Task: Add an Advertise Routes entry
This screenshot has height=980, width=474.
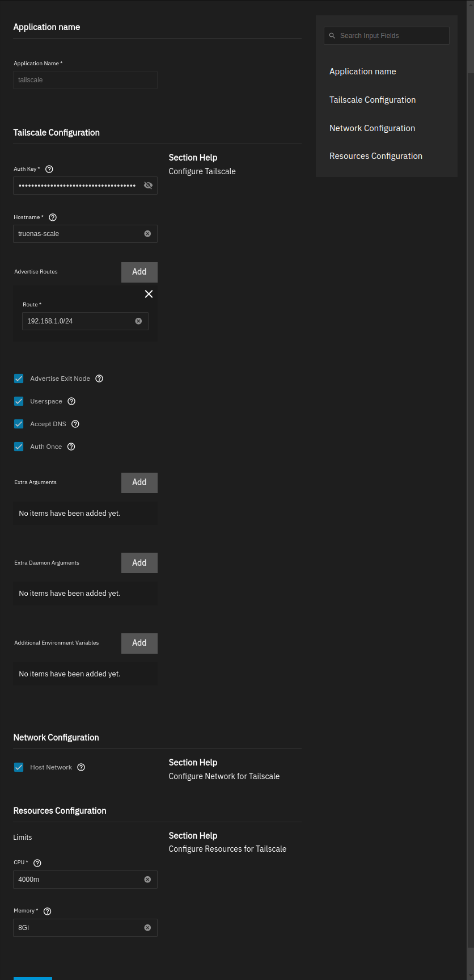Action: coord(139,272)
